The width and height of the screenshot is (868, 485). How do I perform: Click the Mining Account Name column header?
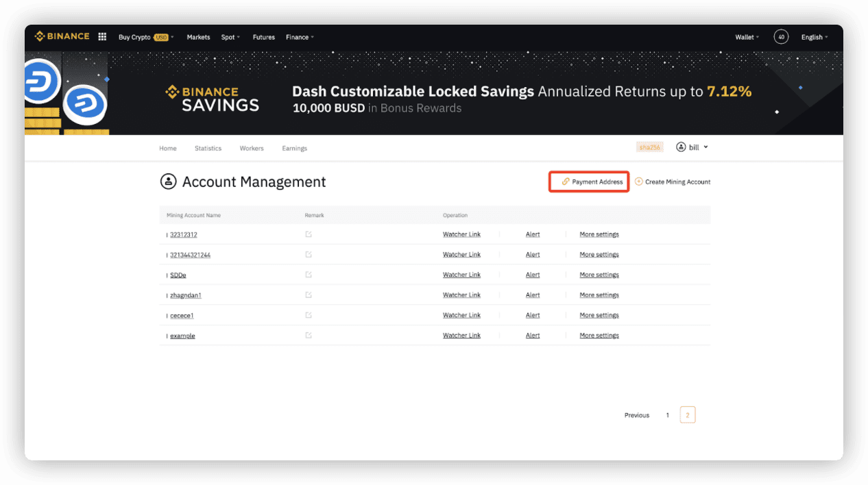[193, 215]
